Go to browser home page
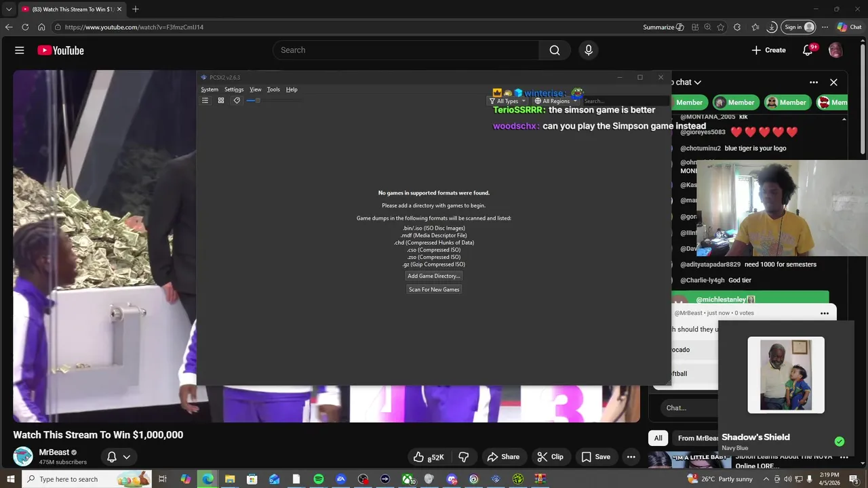 [x=41, y=27]
